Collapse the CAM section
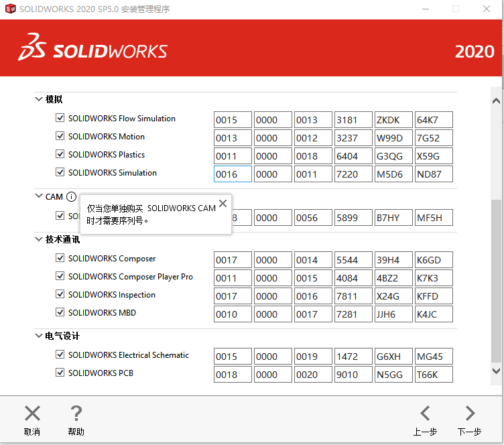This screenshot has width=504, height=445. pos(39,196)
